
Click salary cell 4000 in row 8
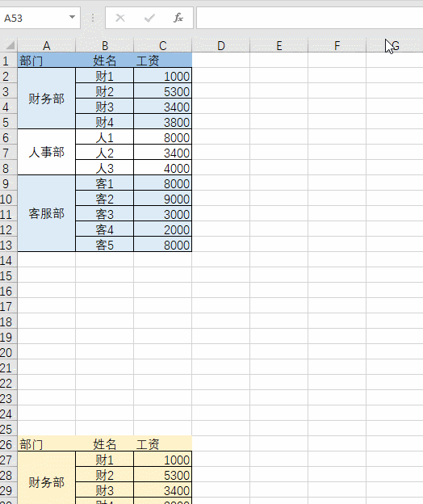[163, 168]
